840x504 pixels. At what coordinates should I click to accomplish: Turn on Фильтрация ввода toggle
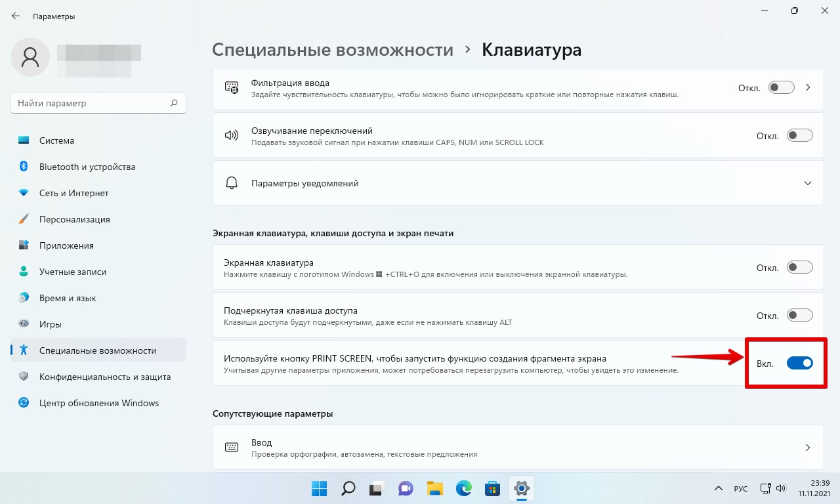click(782, 88)
